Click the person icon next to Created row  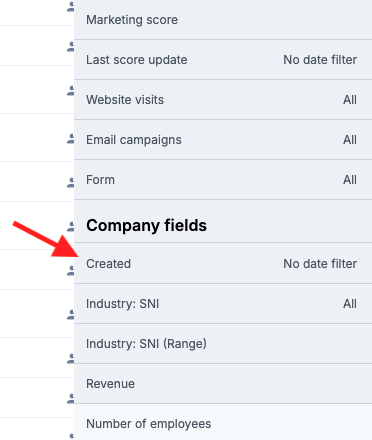coord(71,271)
